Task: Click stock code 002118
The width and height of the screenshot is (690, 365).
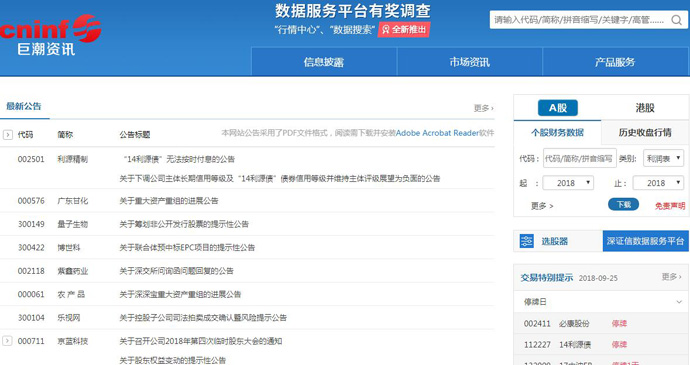Action: 31,271
